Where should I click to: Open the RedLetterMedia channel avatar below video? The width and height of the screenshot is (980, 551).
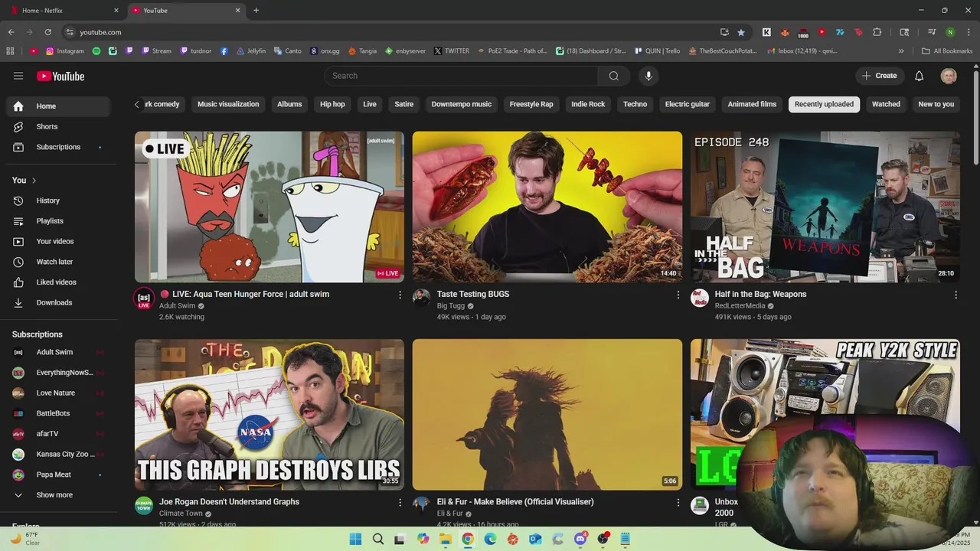700,298
